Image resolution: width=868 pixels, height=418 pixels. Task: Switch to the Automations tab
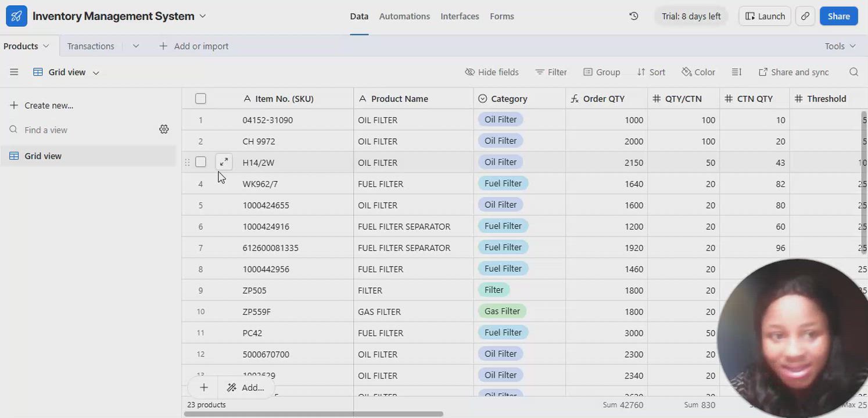pyautogui.click(x=404, y=16)
